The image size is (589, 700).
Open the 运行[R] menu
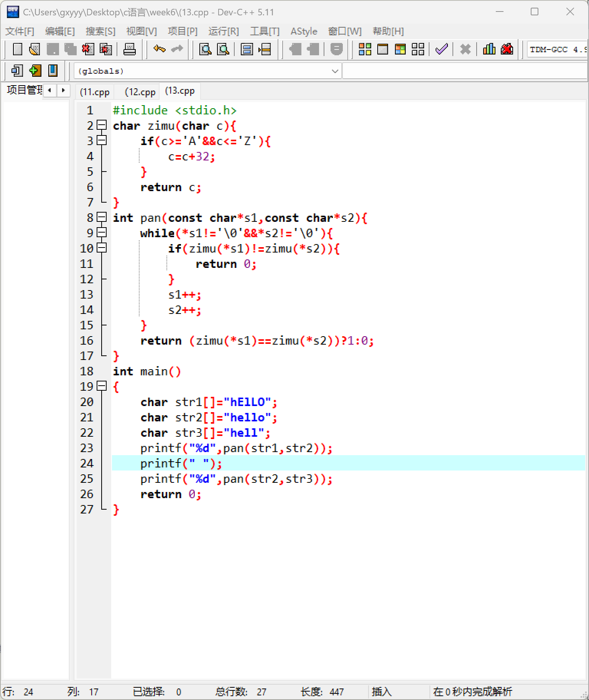pos(224,31)
